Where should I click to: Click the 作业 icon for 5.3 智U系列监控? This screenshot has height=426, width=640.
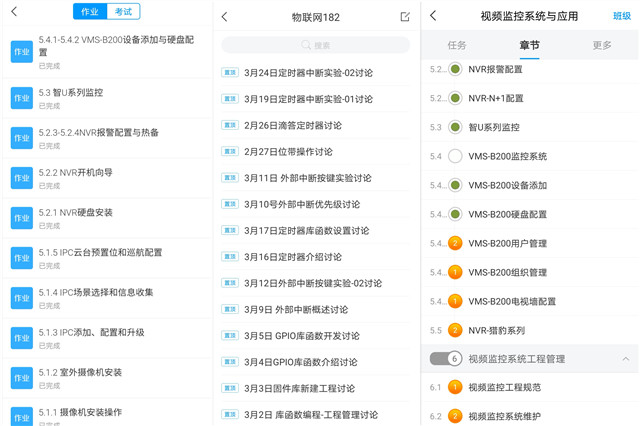[x=21, y=97]
